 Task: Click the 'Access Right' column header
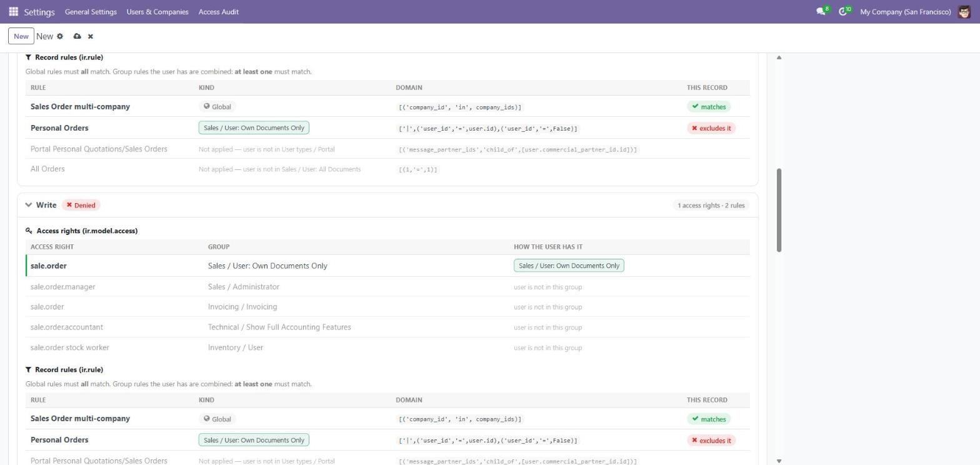52,246
